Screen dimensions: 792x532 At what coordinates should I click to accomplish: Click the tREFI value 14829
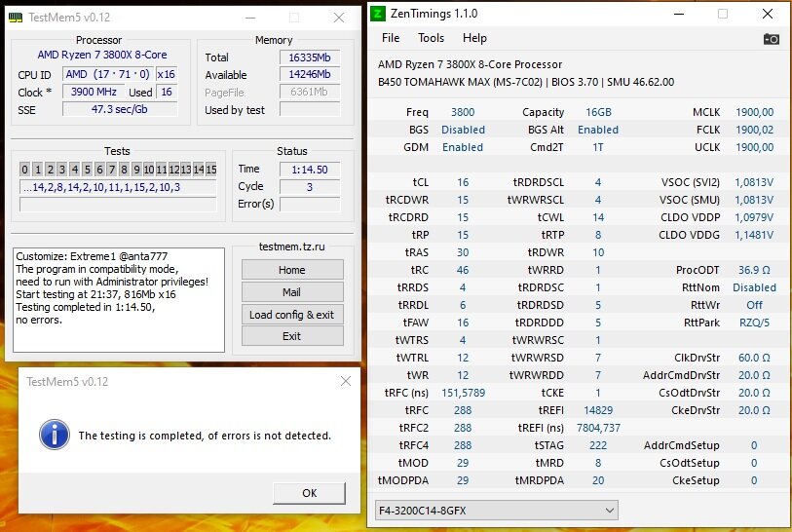pyautogui.click(x=598, y=410)
